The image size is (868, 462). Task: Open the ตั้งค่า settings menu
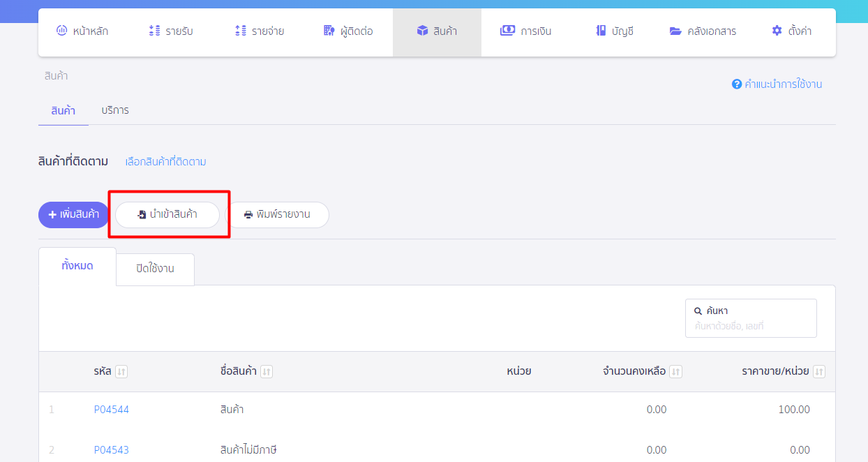[x=791, y=31]
